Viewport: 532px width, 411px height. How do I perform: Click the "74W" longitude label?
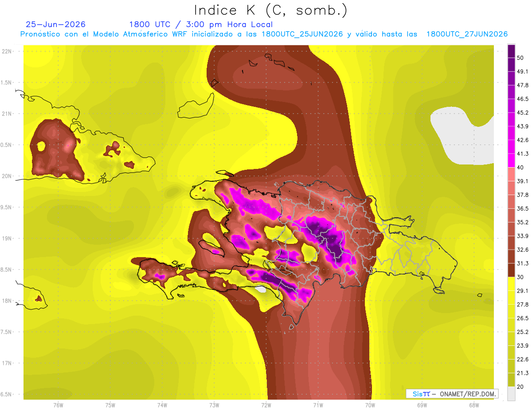[x=162, y=405]
